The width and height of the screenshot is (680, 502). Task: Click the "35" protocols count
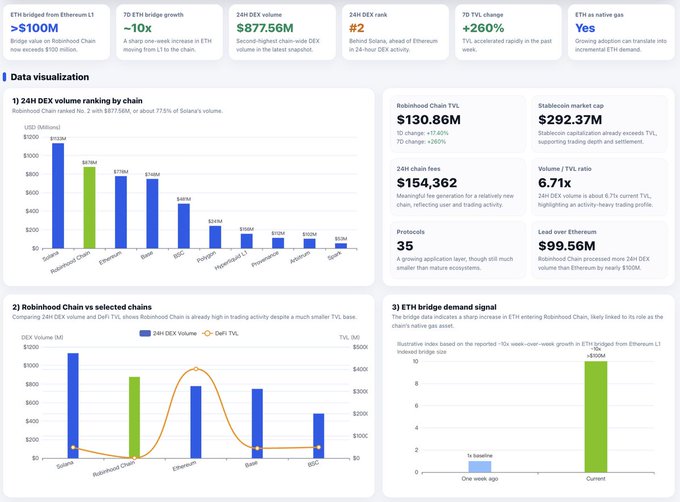[405, 246]
